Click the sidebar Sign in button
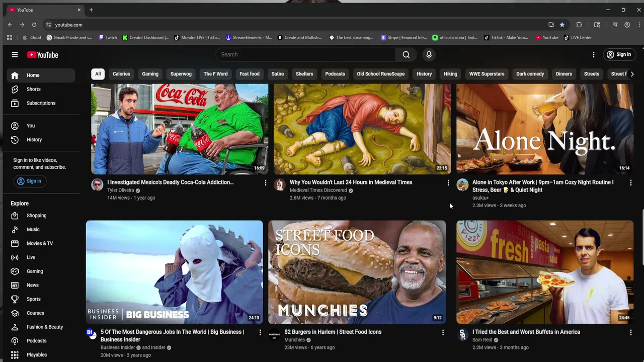 pos(29,181)
